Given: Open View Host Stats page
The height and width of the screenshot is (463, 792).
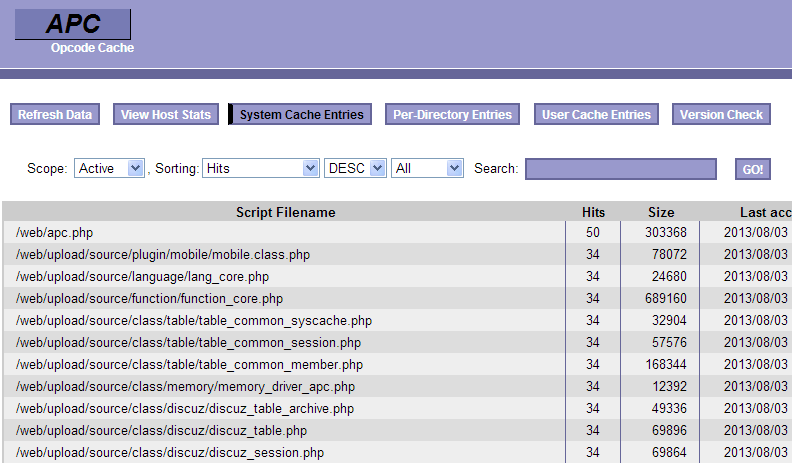Looking at the screenshot, I should click(166, 115).
